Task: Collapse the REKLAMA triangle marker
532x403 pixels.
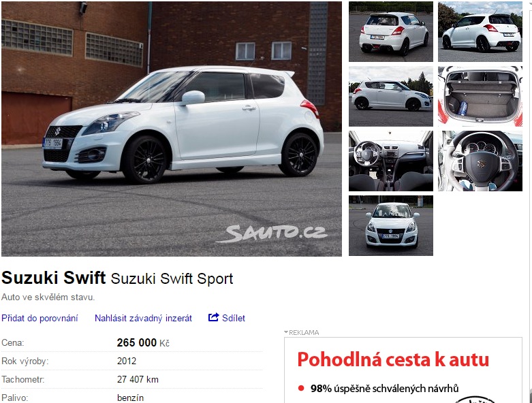Action: click(286, 332)
